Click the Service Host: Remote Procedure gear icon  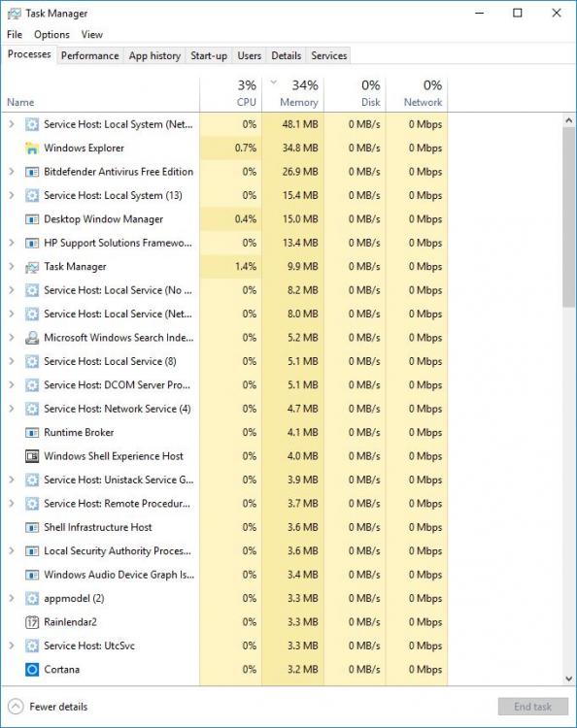(x=32, y=504)
